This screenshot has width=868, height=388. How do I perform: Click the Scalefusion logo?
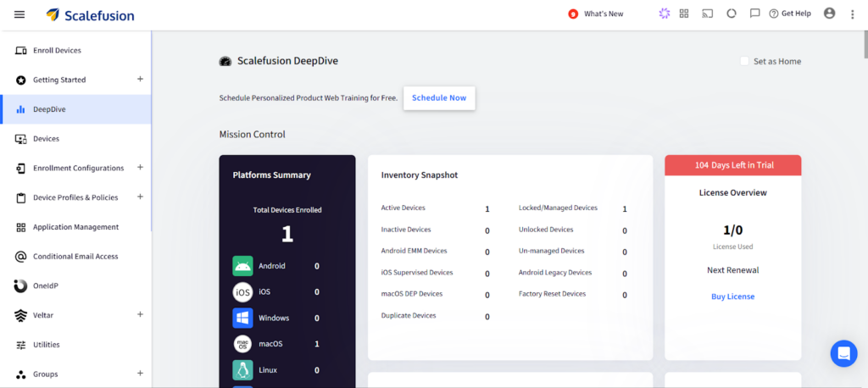tap(90, 15)
